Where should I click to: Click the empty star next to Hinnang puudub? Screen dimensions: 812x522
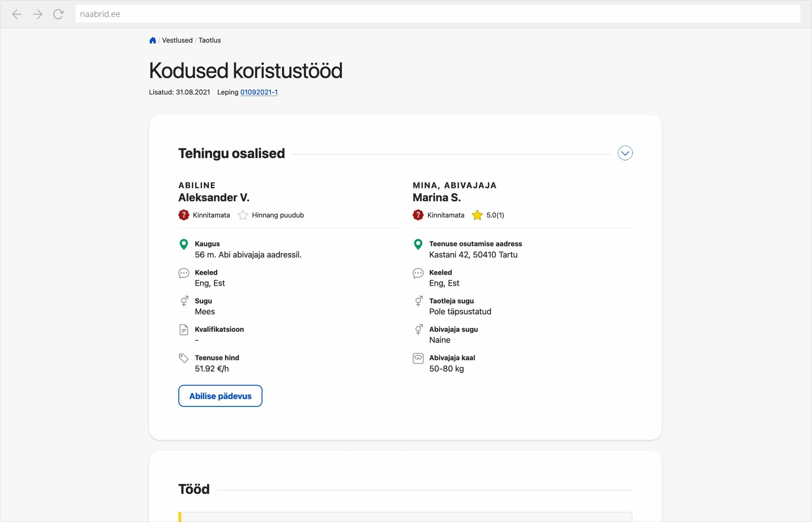click(243, 215)
